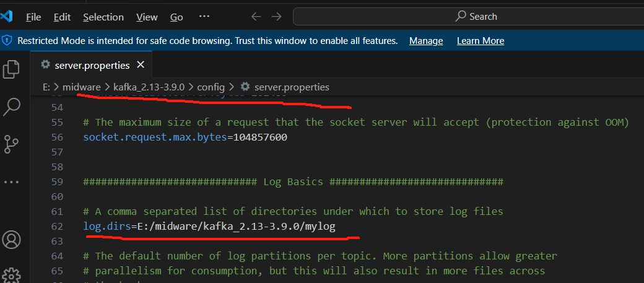The width and height of the screenshot is (644, 283).
Task: Close the server.properties tab
Action: [141, 65]
